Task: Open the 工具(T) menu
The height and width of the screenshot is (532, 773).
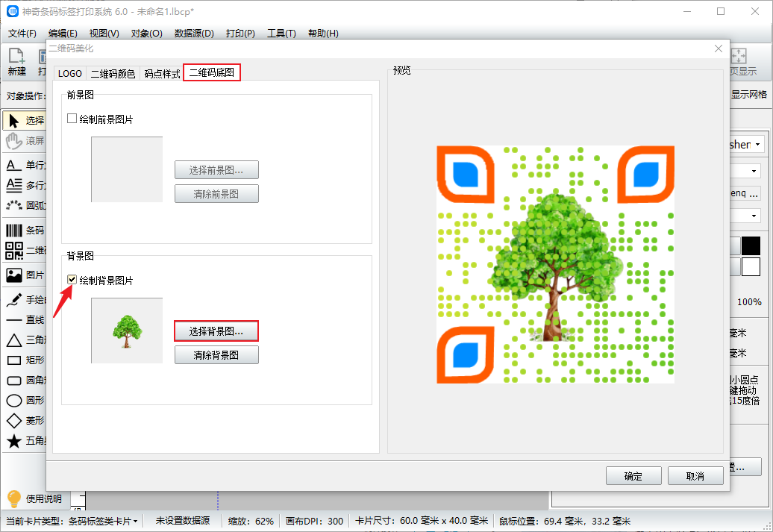Action: [x=281, y=33]
